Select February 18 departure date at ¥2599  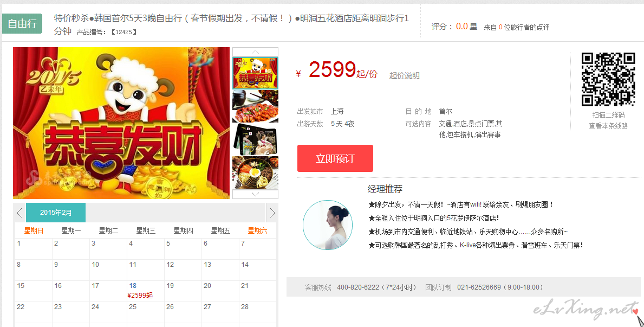click(145, 291)
